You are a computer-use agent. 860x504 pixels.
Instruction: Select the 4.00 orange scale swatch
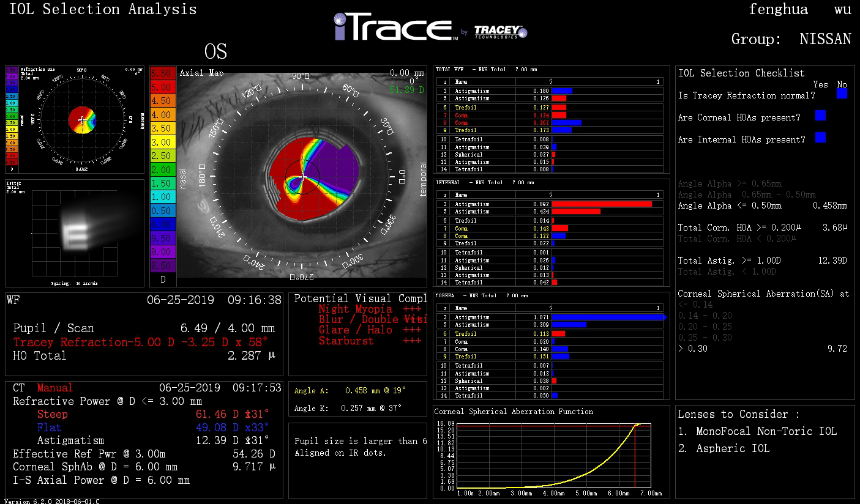[x=163, y=114]
